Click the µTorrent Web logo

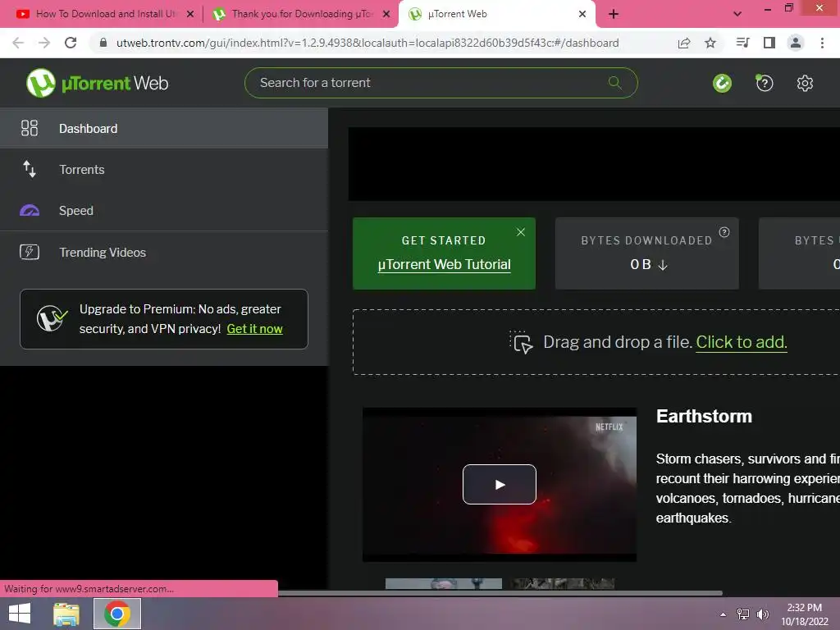pos(97,83)
